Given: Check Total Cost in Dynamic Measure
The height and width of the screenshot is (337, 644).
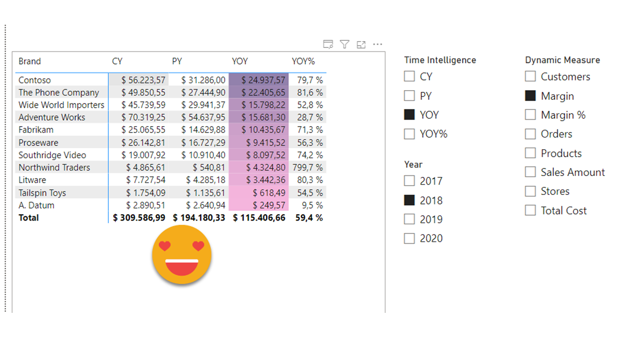Looking at the screenshot, I should click(x=530, y=210).
